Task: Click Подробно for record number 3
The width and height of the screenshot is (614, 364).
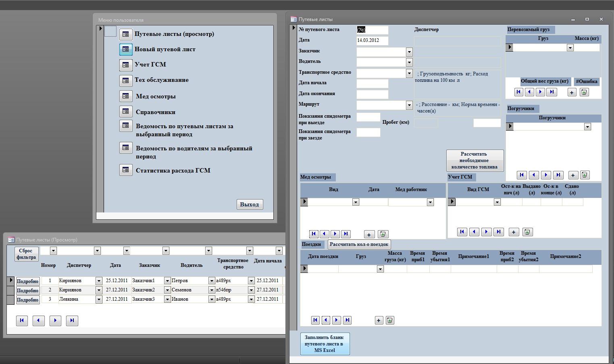Action: (x=27, y=300)
